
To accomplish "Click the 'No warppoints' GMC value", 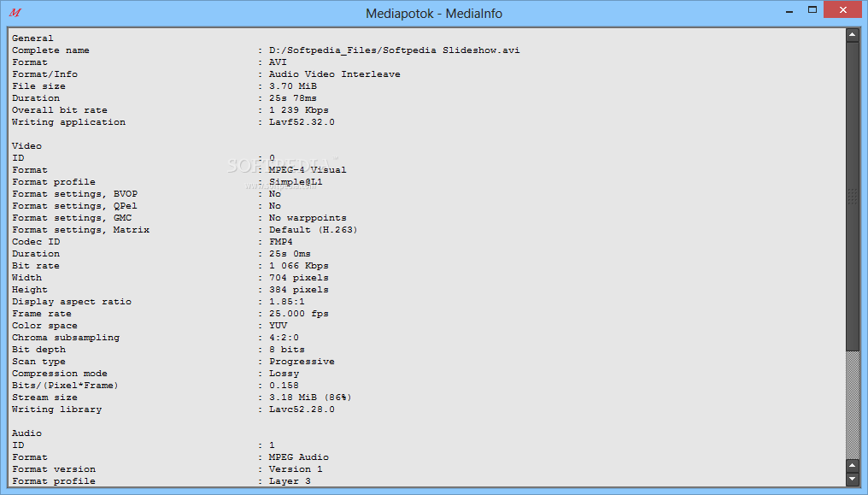I will [x=308, y=218].
